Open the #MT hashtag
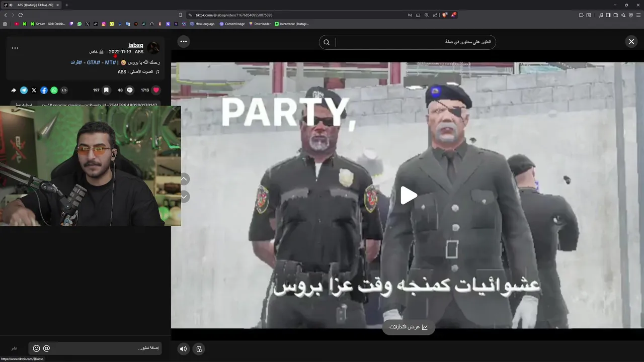Viewport: 644px width, 362px height. (x=110, y=62)
